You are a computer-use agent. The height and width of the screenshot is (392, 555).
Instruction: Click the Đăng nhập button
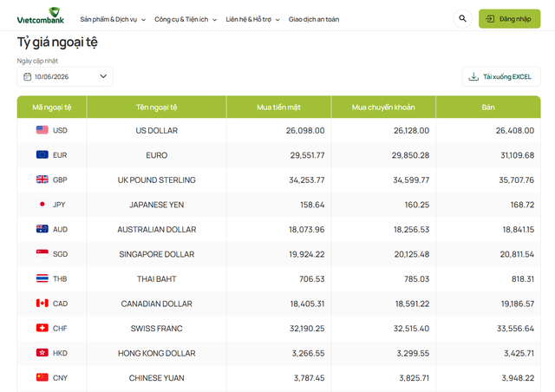pyautogui.click(x=509, y=19)
